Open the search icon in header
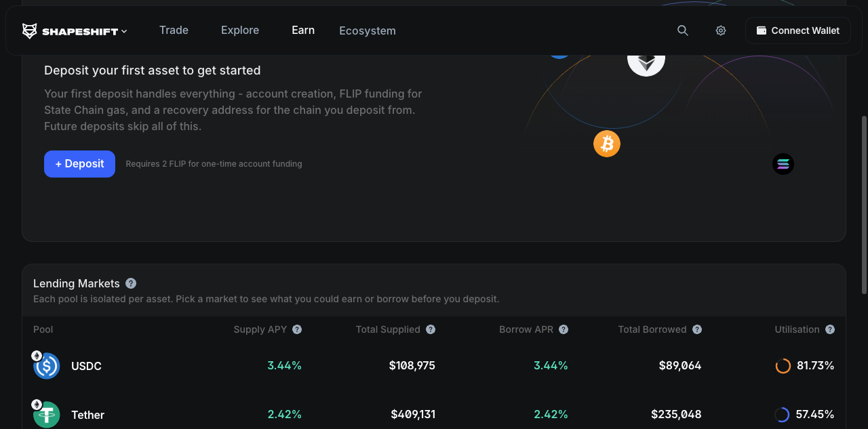Screen dimensions: 868x429 pyautogui.click(x=683, y=30)
